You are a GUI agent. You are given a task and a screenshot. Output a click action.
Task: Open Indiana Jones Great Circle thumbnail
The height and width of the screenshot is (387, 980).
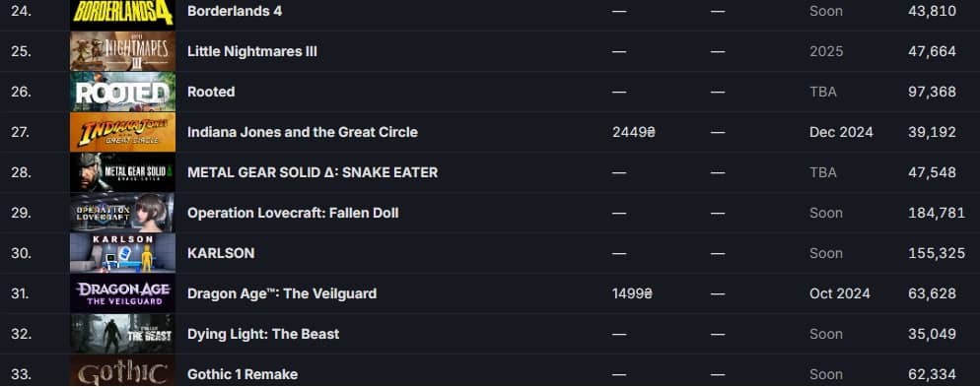click(122, 132)
